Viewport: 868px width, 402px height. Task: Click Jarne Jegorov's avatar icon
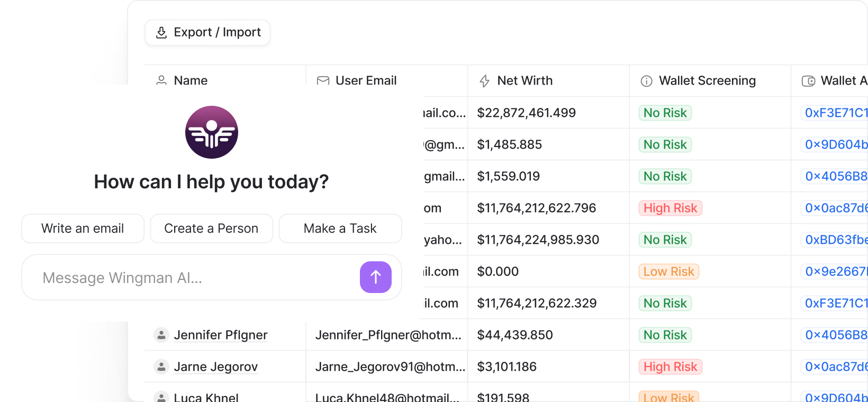[x=161, y=367]
